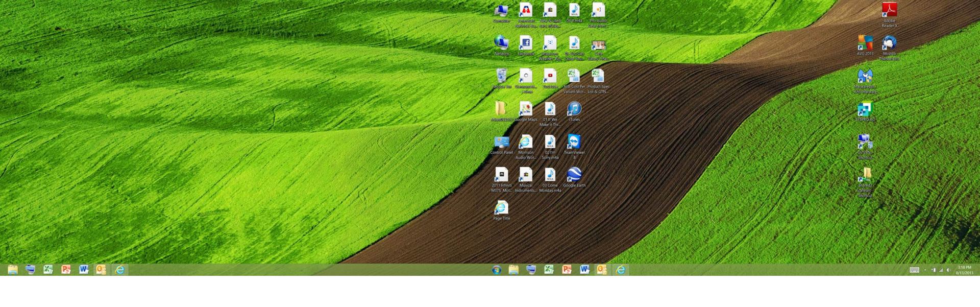980x307 pixels.
Task: Click the volume speaker tray icon
Action: 948,270
